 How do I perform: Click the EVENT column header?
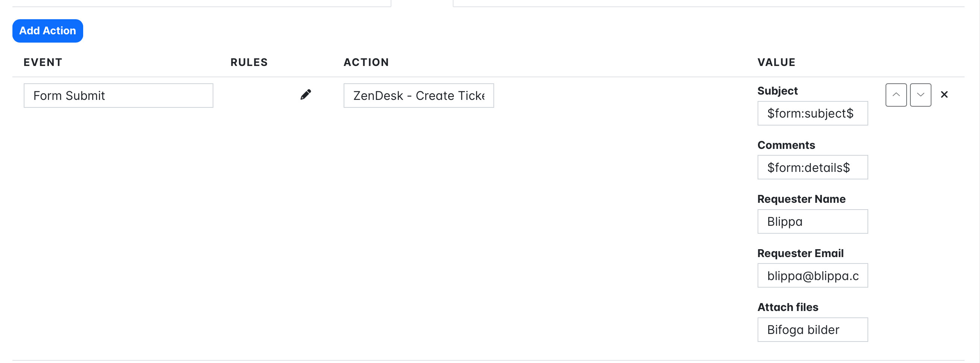coord(43,63)
